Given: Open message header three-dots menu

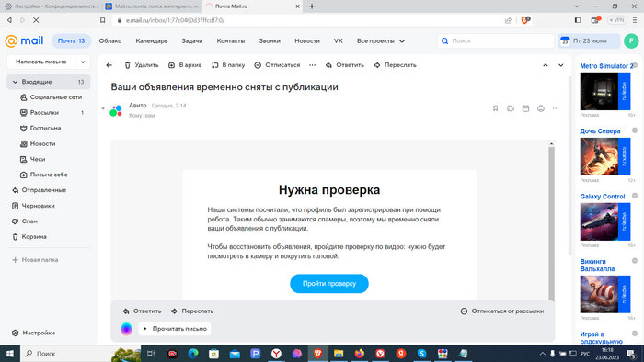Looking at the screenshot, I should (x=556, y=108).
